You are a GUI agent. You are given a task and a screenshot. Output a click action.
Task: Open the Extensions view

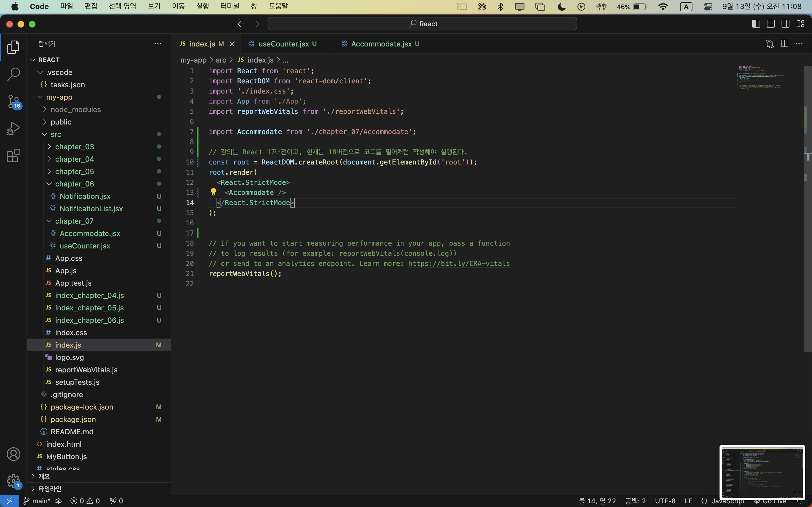click(14, 155)
